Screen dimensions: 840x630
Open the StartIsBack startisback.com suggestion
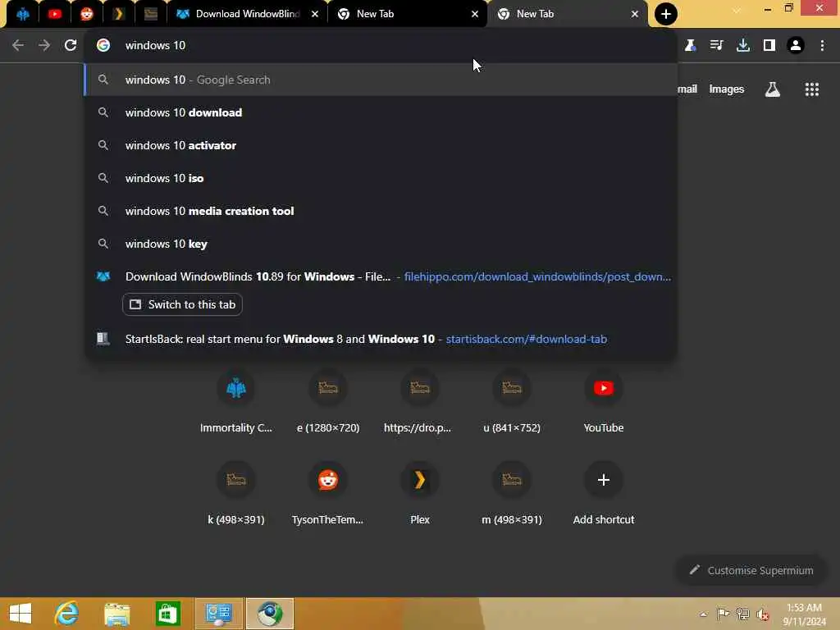click(x=381, y=339)
